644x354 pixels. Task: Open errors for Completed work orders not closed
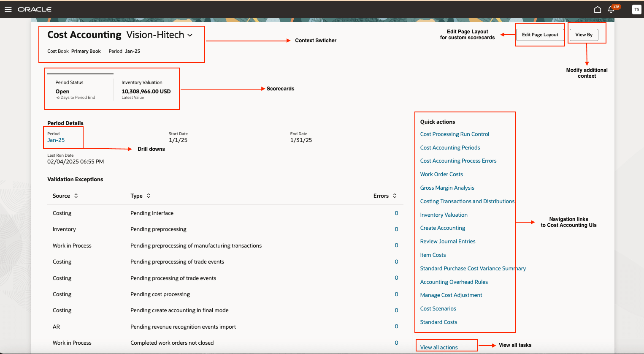[396, 343]
